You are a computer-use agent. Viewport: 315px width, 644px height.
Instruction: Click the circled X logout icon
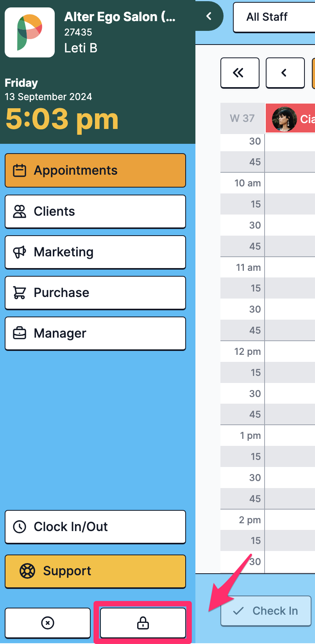[x=48, y=623]
